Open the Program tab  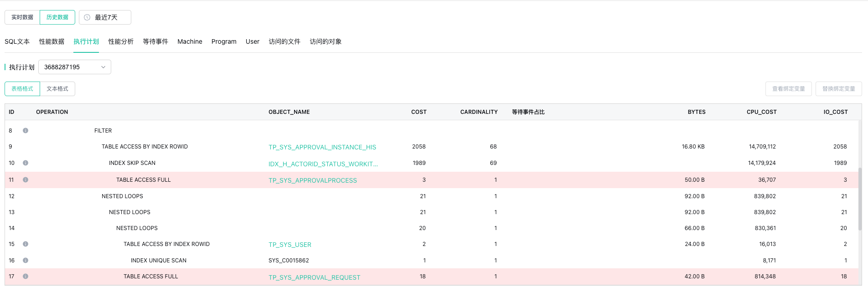224,41
